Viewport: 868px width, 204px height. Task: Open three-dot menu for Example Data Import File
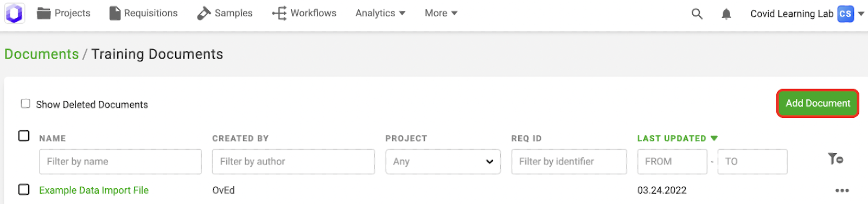point(842,190)
